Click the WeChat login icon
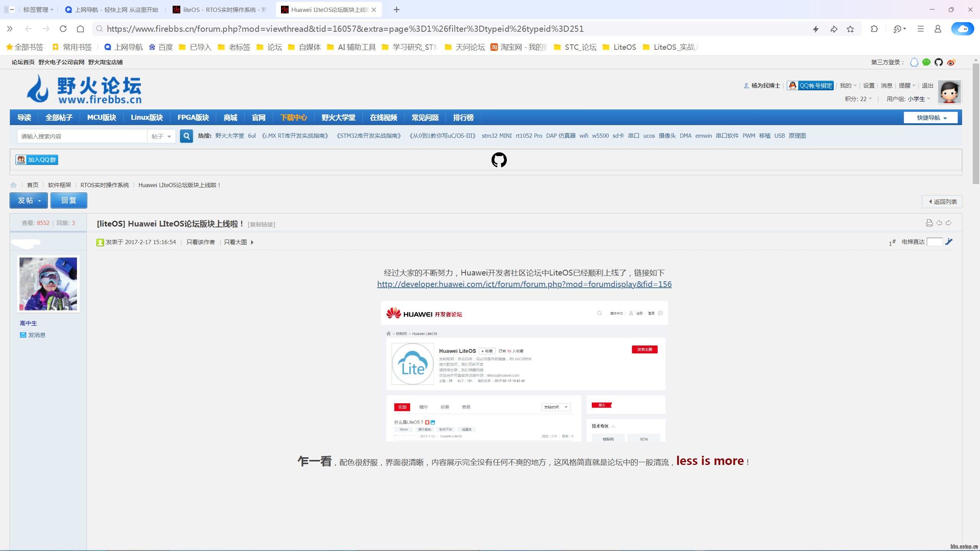The height and width of the screenshot is (551, 980). pyautogui.click(x=926, y=62)
